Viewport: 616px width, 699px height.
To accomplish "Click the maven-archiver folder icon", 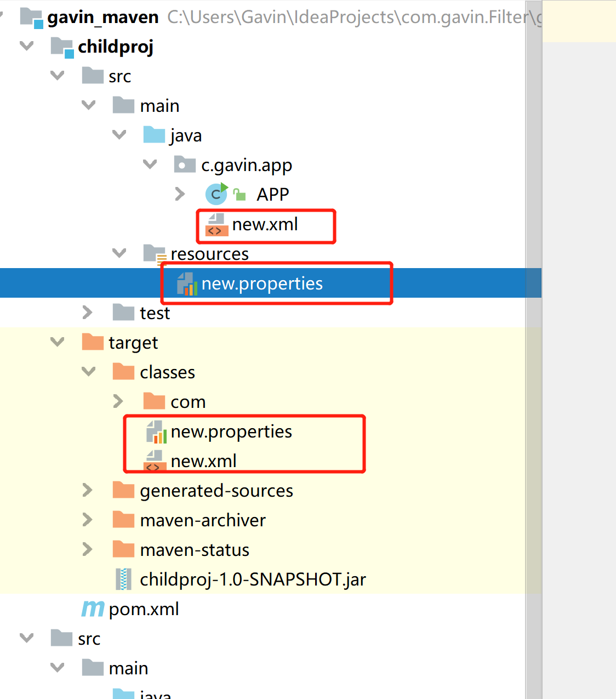I will (123, 520).
